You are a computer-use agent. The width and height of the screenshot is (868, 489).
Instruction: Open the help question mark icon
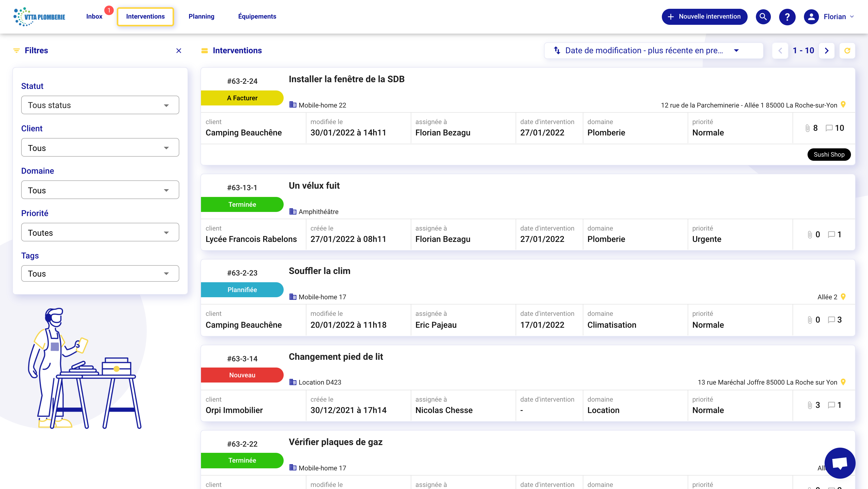[x=787, y=17]
